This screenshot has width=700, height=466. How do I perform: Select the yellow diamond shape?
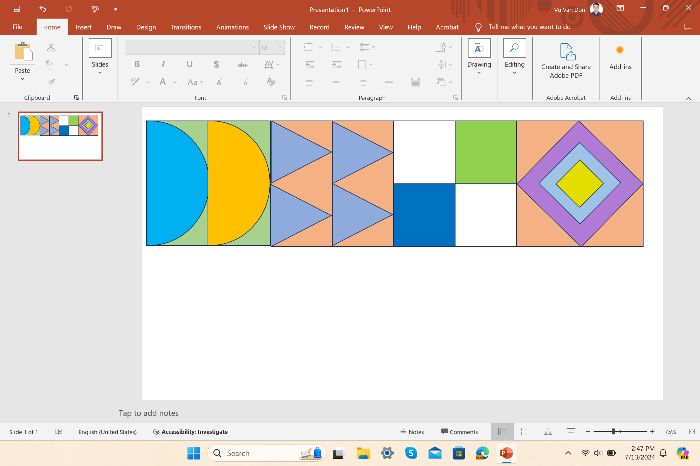(x=579, y=183)
